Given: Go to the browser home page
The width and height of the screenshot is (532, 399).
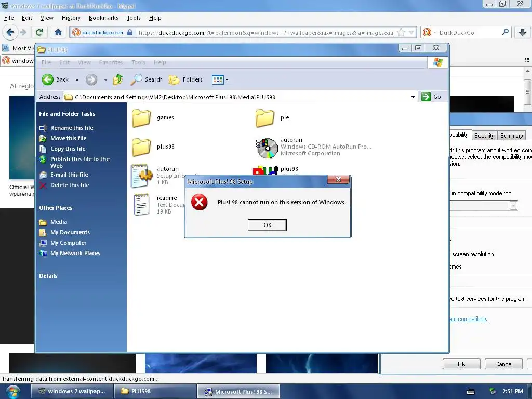Looking at the screenshot, I should (58, 32).
